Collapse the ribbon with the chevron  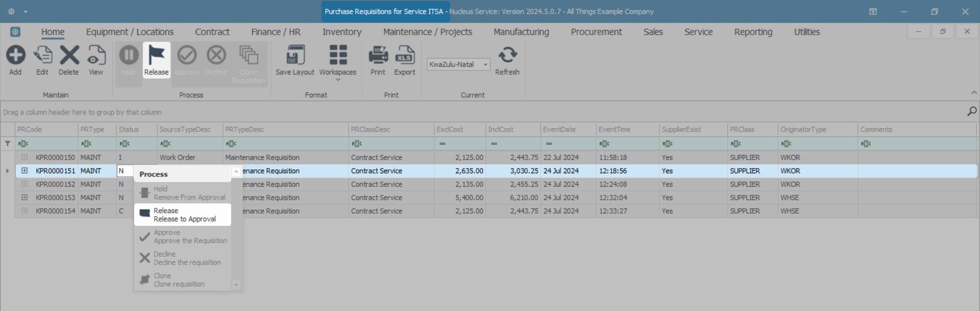coord(974,92)
